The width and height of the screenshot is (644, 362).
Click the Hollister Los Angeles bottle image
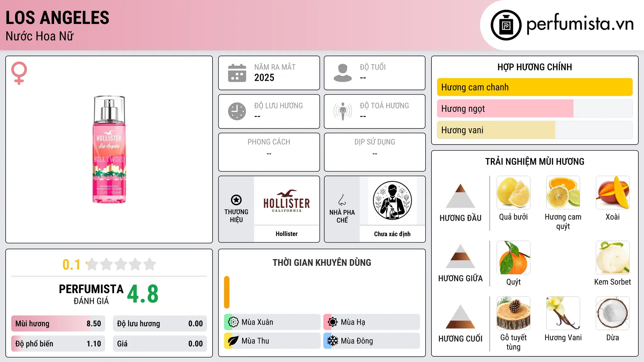tap(109, 149)
